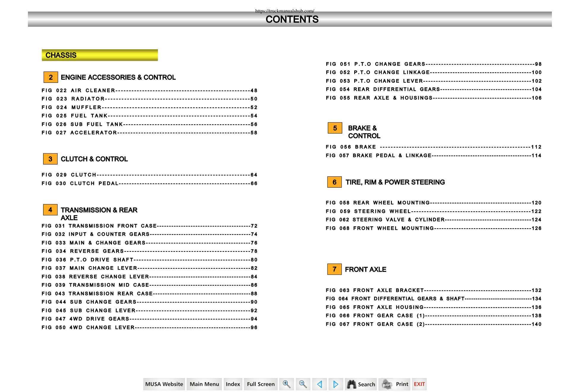Open Engine Accessories & Control section heading

118,77
